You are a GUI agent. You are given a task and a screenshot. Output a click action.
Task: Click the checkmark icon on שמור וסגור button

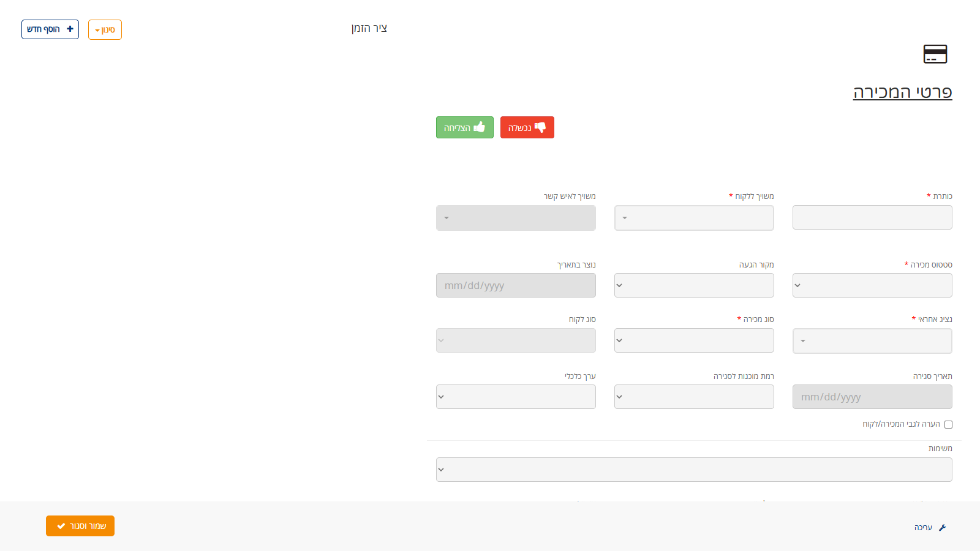tap(60, 525)
